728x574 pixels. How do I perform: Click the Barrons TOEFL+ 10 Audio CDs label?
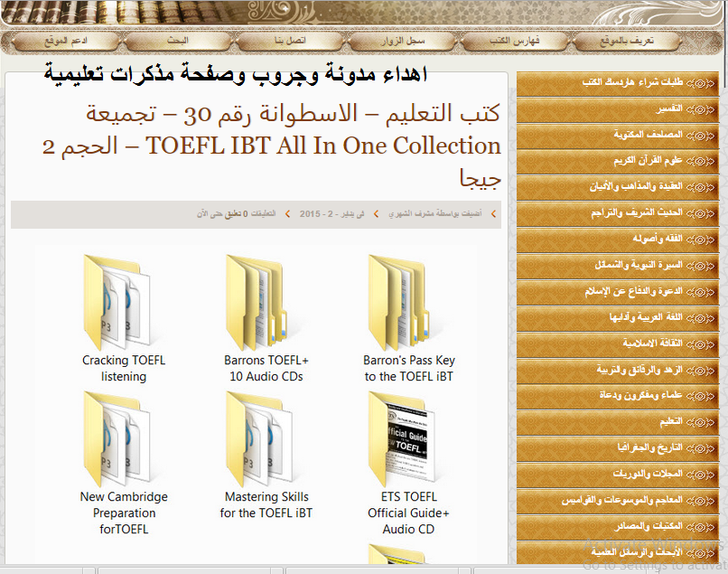pos(266,368)
